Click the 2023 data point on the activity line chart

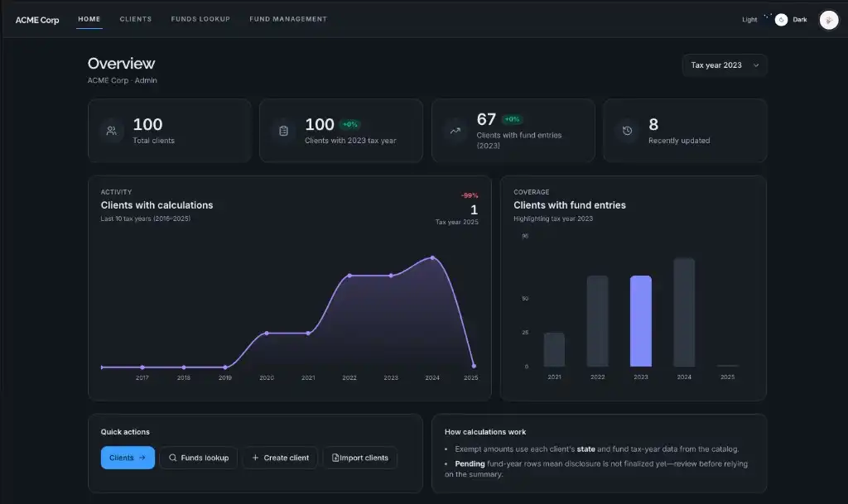[391, 276]
